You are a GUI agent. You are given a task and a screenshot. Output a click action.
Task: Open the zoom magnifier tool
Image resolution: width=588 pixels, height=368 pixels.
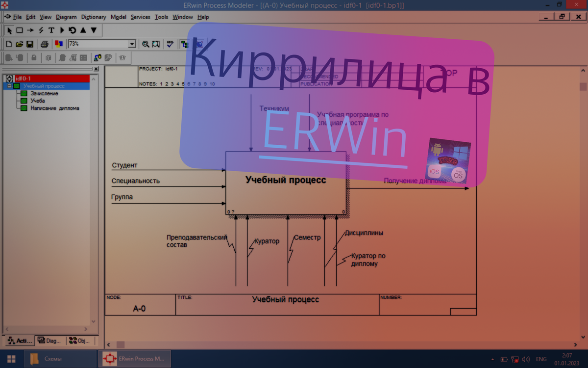click(x=146, y=44)
